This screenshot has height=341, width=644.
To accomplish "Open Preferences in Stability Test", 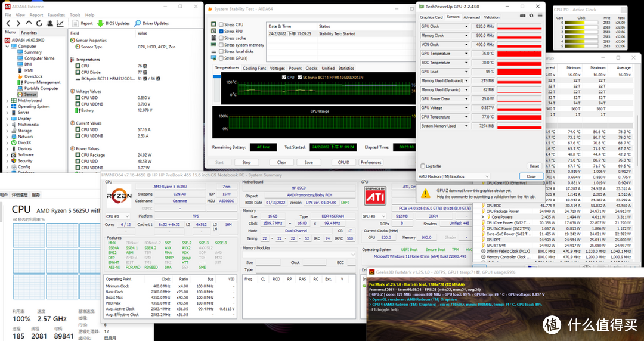I will click(x=371, y=162).
